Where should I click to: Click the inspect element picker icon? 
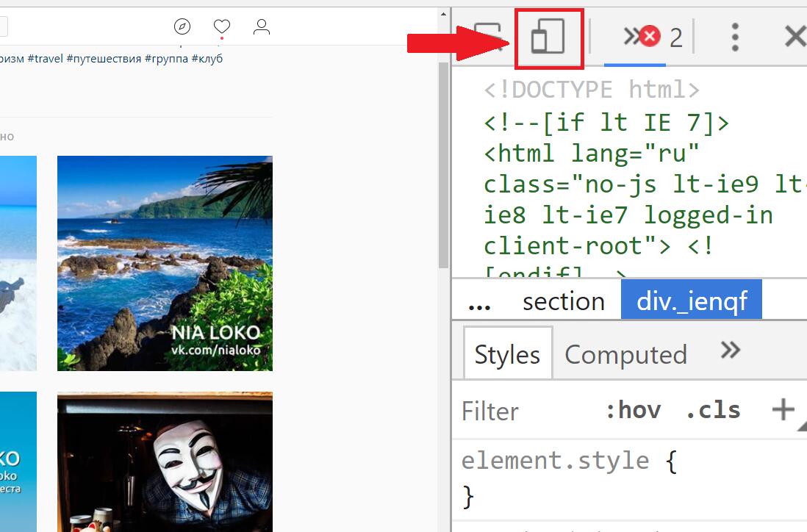click(x=485, y=37)
